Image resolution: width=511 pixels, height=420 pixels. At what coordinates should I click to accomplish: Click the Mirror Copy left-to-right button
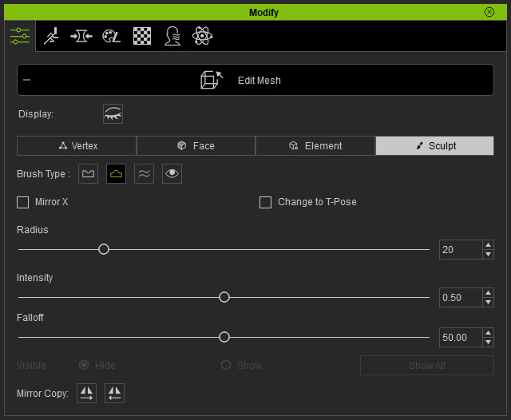(x=86, y=394)
